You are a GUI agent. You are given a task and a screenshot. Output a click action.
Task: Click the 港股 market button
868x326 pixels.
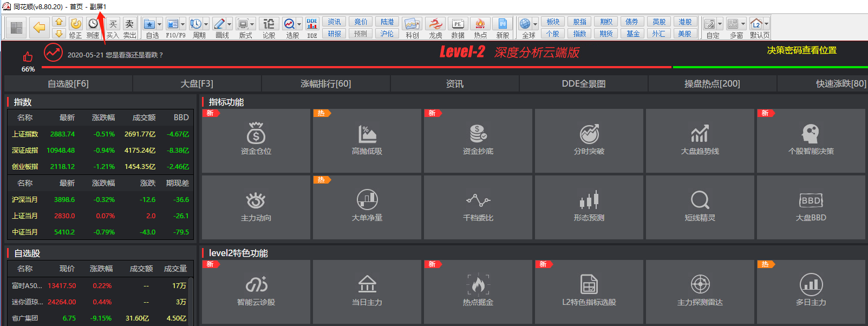coord(685,22)
